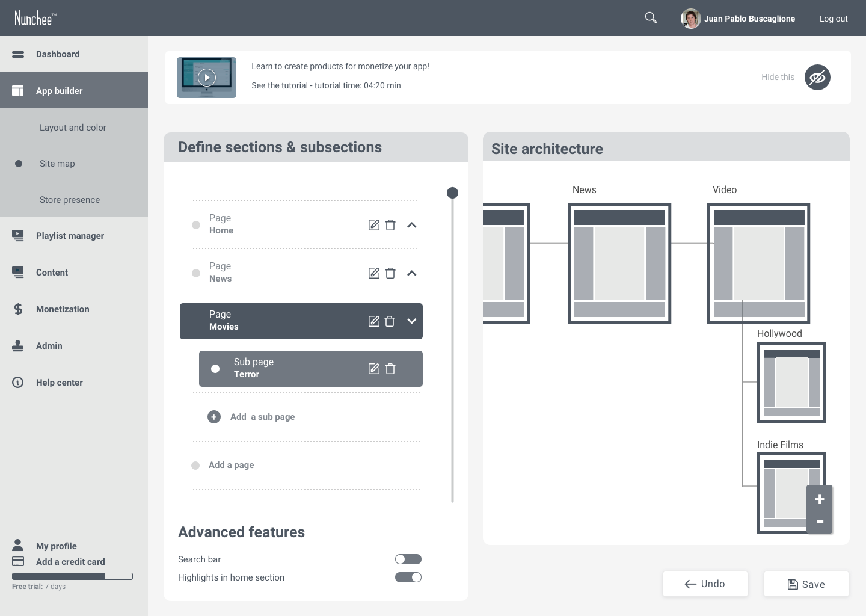Edit the Movies page entry
The height and width of the screenshot is (616, 866).
coord(374,321)
